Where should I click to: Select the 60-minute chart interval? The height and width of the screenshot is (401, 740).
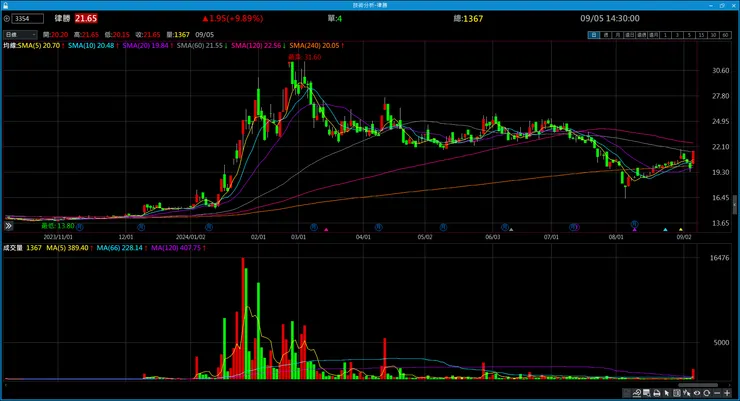pyautogui.click(x=725, y=35)
